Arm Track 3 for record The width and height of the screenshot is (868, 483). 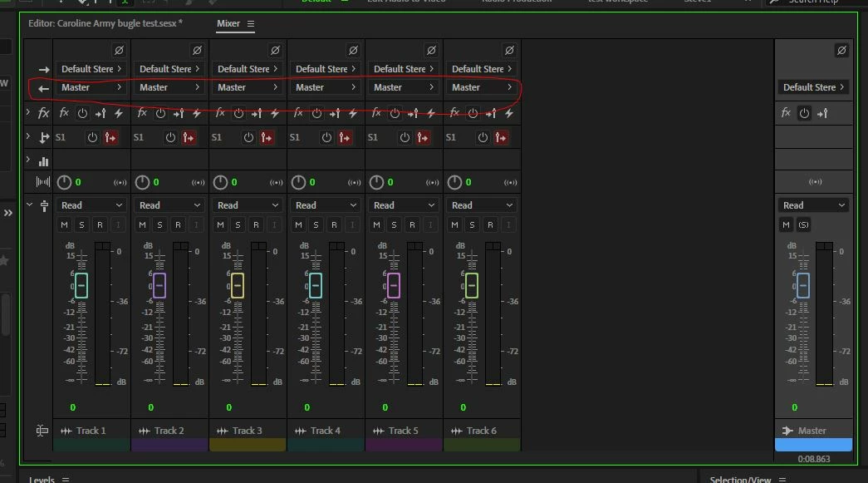(x=257, y=225)
